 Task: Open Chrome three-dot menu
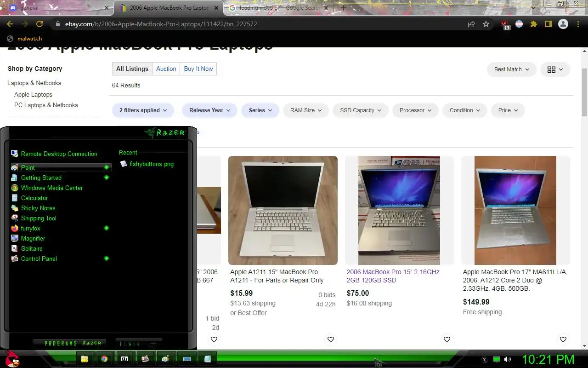(x=577, y=24)
